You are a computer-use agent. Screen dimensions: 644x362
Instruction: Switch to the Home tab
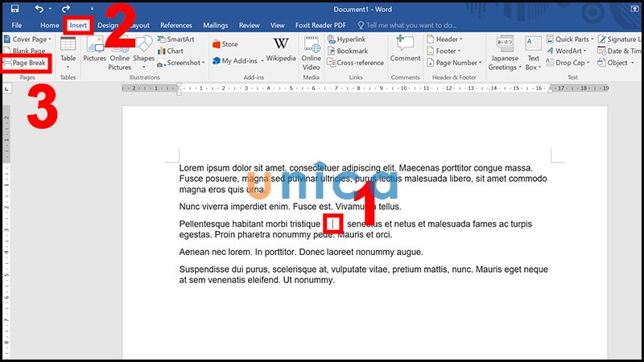pos(50,25)
